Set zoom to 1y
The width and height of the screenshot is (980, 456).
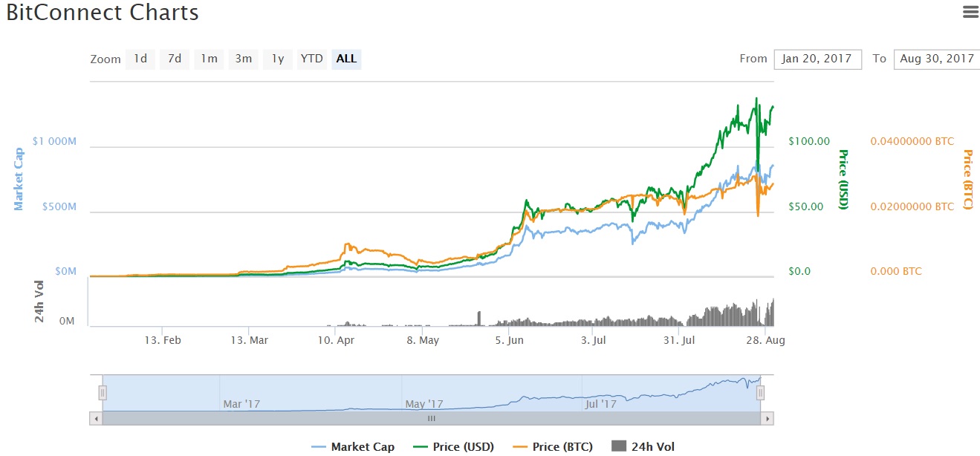click(x=277, y=59)
